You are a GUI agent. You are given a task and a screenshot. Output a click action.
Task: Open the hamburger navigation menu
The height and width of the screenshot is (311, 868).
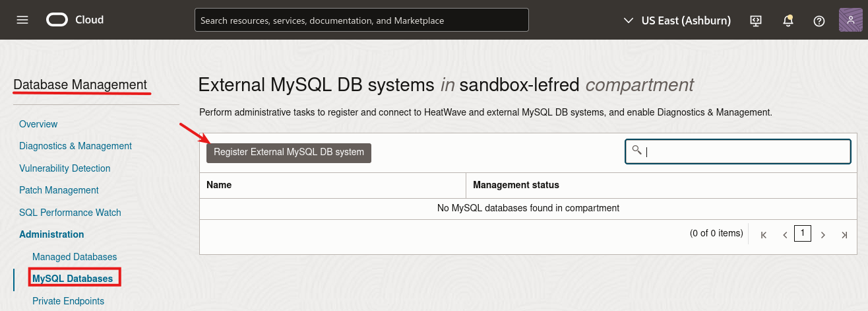click(22, 20)
